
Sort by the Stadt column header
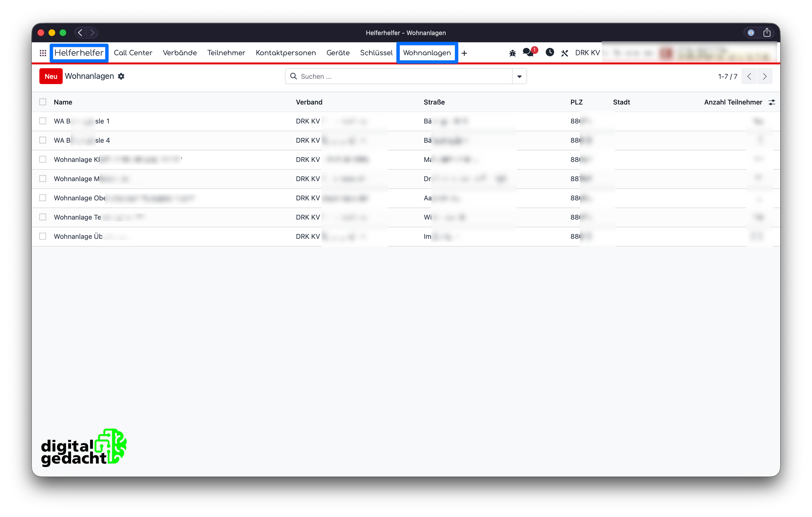coord(621,102)
